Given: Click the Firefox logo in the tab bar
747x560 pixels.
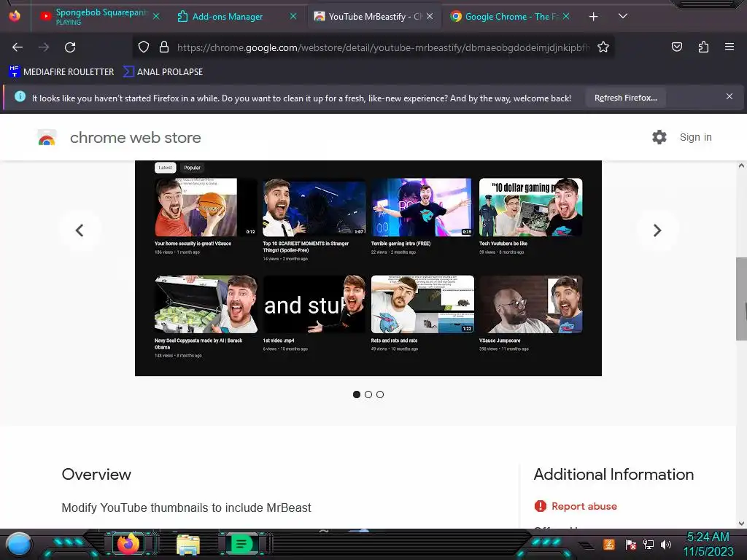Looking at the screenshot, I should click(x=15, y=16).
